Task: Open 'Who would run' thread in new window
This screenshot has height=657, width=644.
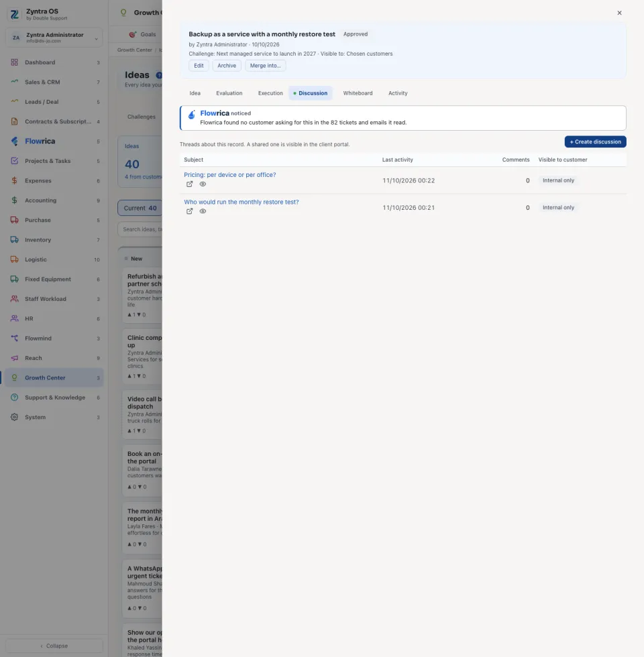Action: tap(189, 211)
